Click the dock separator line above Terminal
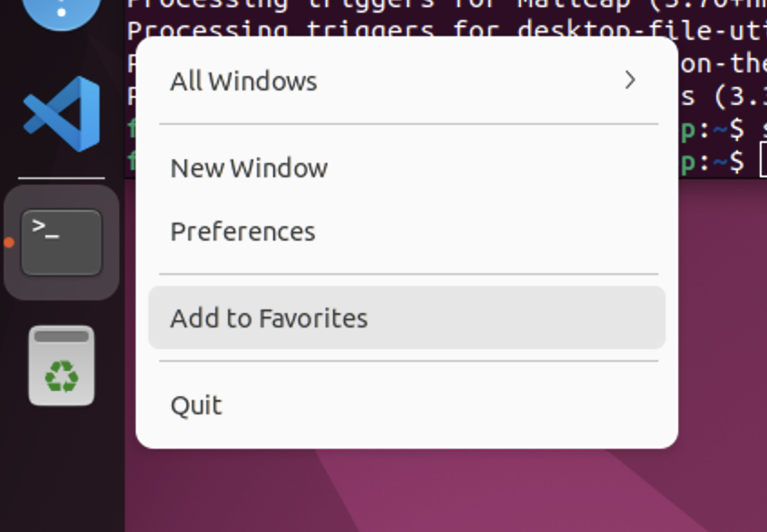Image resolution: width=767 pixels, height=532 pixels. [x=62, y=178]
